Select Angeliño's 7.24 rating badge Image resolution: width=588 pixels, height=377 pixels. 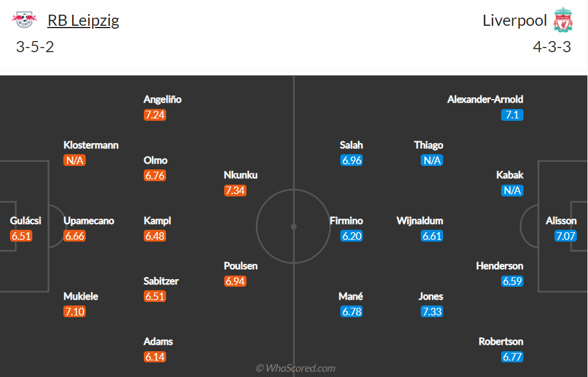coord(155,115)
